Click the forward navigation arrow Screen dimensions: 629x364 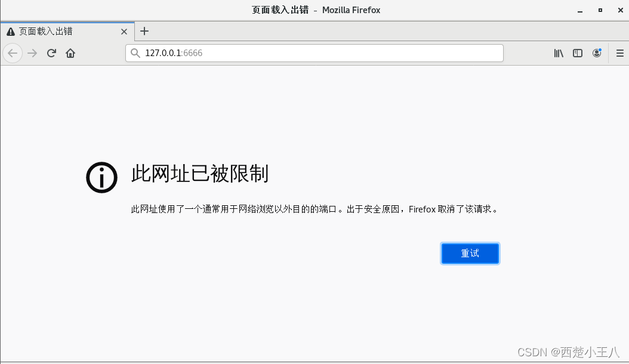[32, 53]
